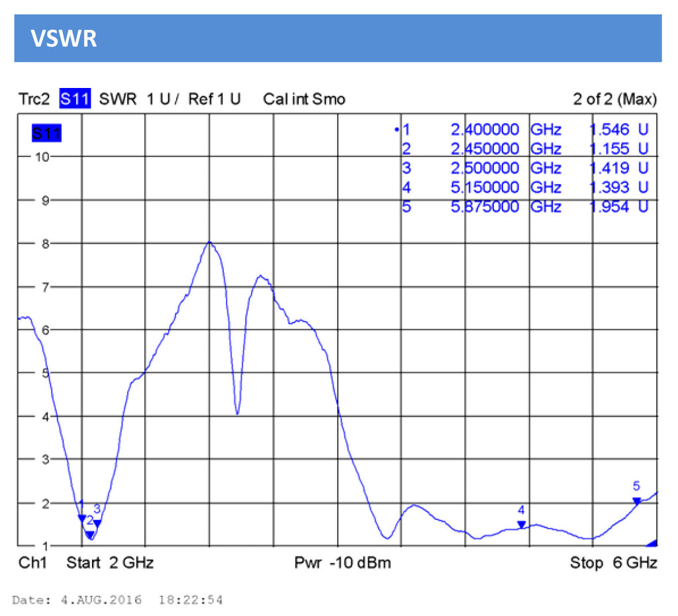Click marker 1 triangle on the trace
The image size is (678, 616).
point(81,519)
